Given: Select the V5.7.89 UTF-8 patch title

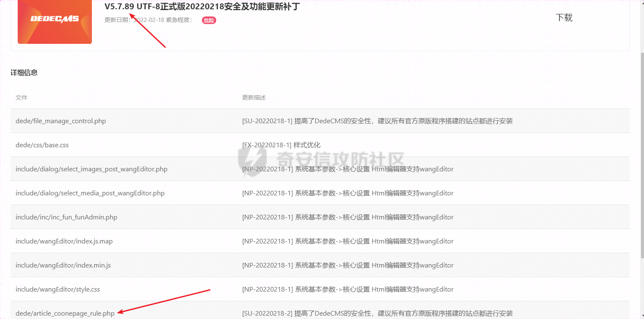Looking at the screenshot, I should click(202, 7).
